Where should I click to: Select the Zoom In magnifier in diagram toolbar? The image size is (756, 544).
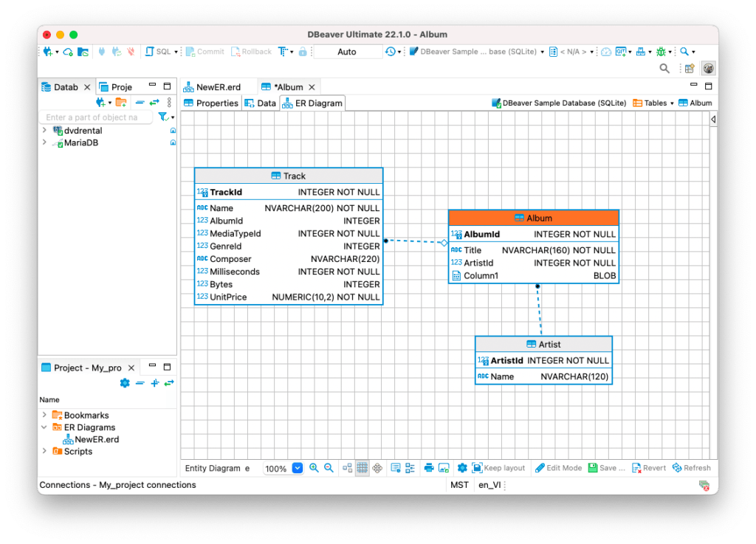click(x=312, y=467)
